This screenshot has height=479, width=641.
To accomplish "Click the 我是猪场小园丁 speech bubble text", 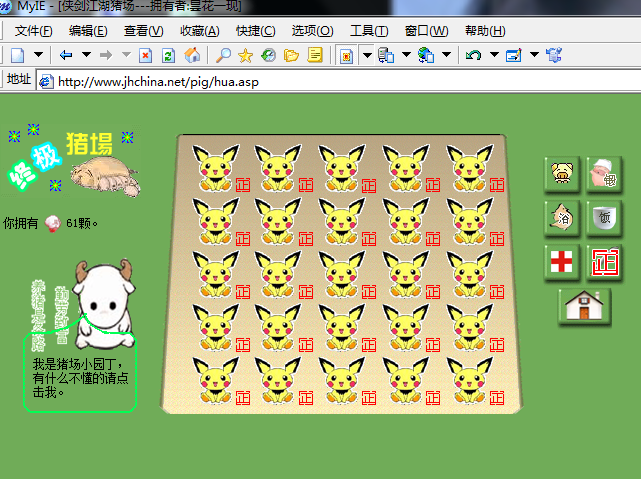I will (81, 378).
